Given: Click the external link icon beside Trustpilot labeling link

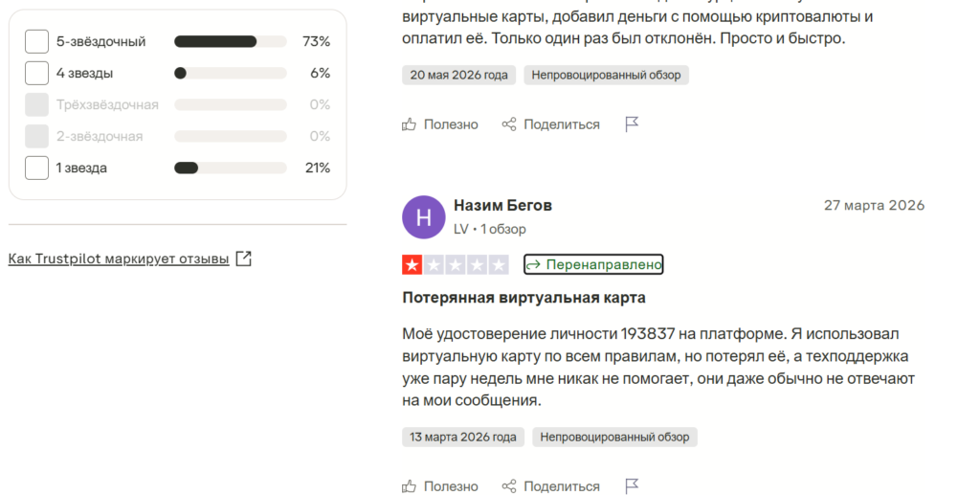Looking at the screenshot, I should (244, 259).
